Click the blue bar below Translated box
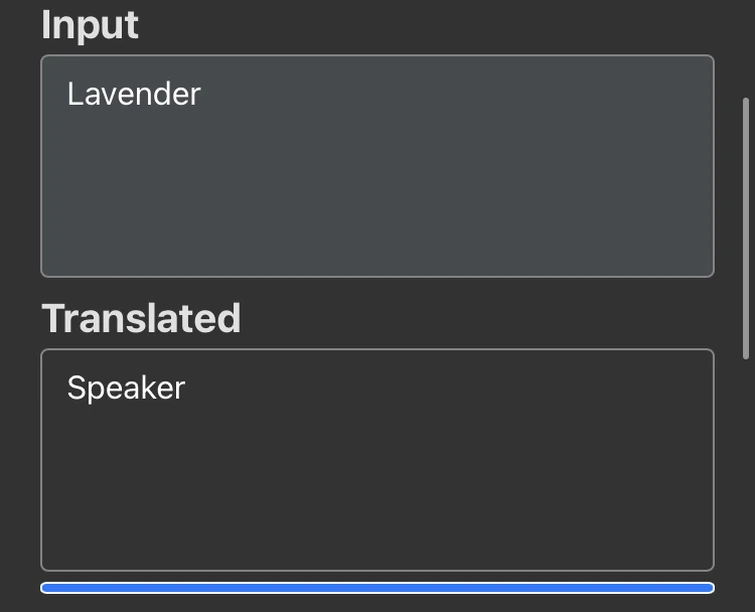The height and width of the screenshot is (612, 755). (x=377, y=588)
